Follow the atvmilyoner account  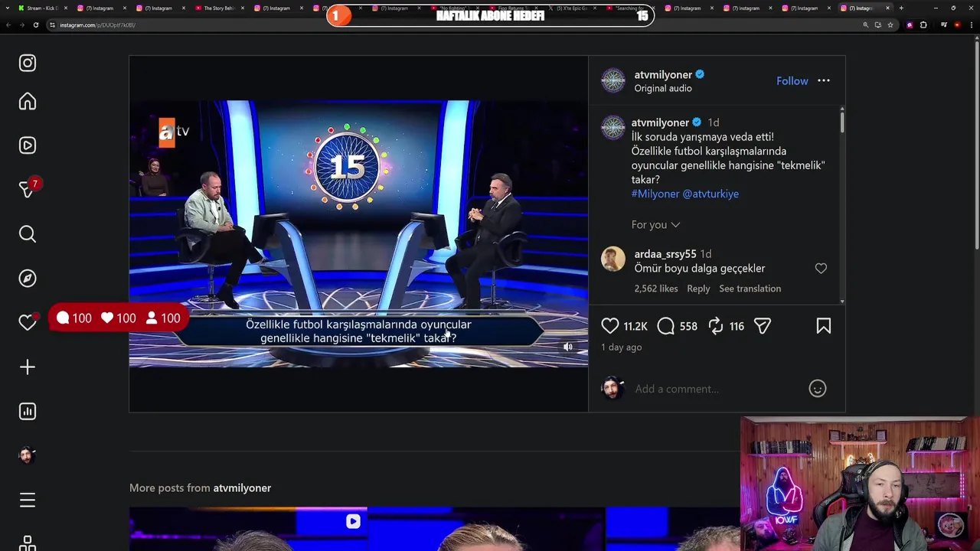(x=792, y=81)
